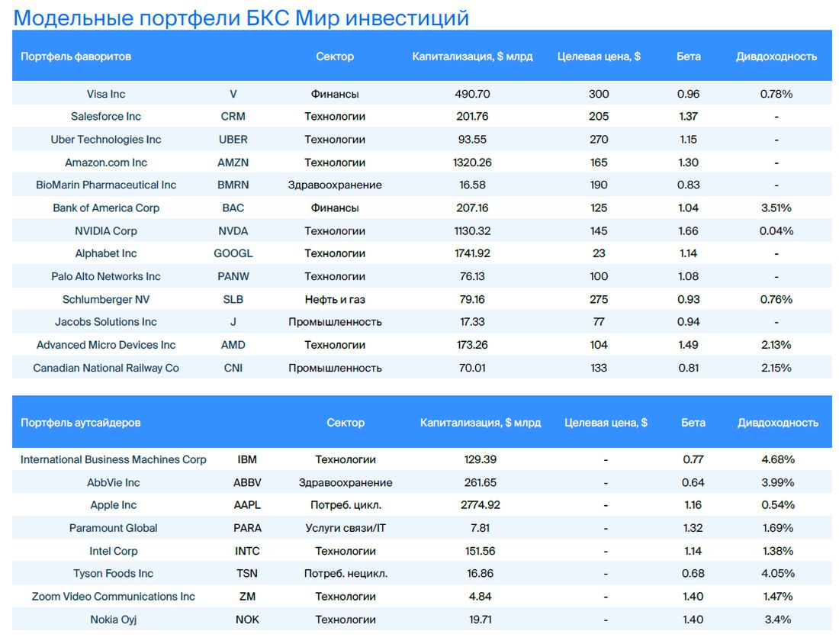
Task: Click Visa's target price 300
Action: 599,94
